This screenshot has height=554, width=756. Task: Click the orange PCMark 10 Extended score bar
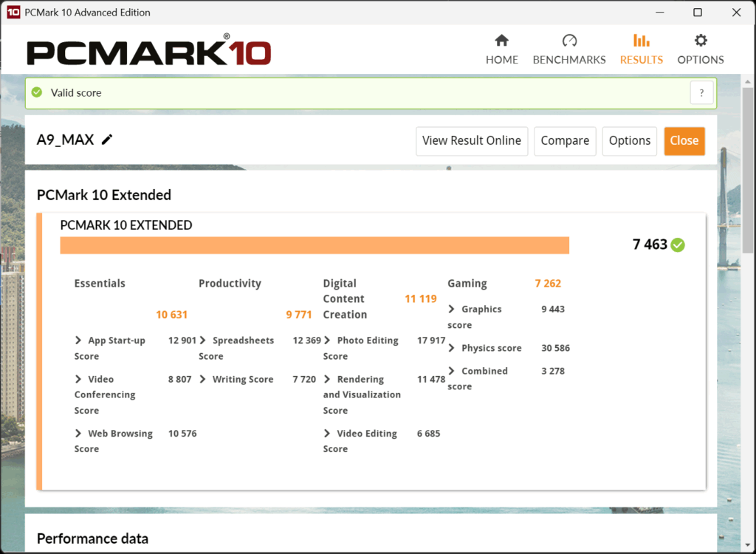pyautogui.click(x=314, y=245)
